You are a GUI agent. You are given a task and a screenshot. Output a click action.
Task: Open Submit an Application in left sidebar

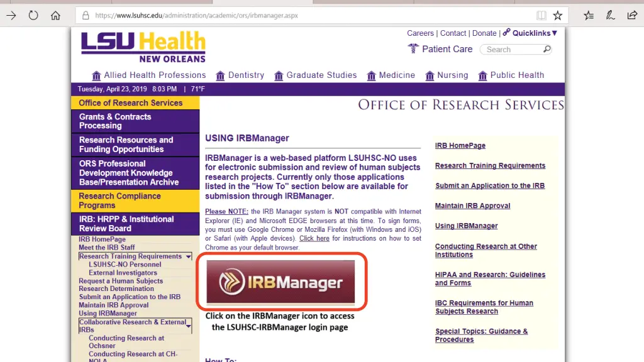pos(130,297)
